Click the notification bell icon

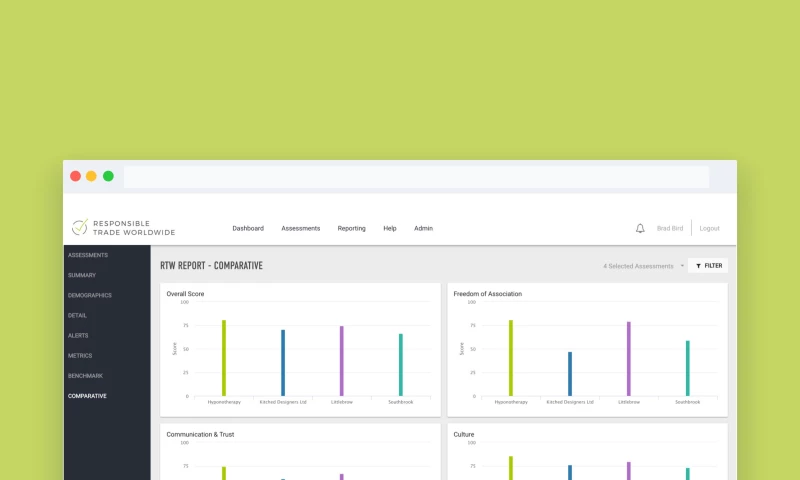(640, 228)
